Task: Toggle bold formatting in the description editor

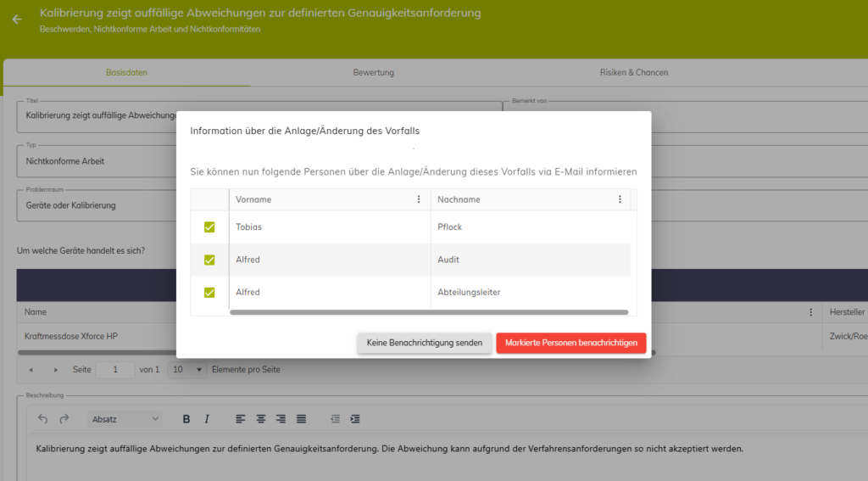Action: 186,419
